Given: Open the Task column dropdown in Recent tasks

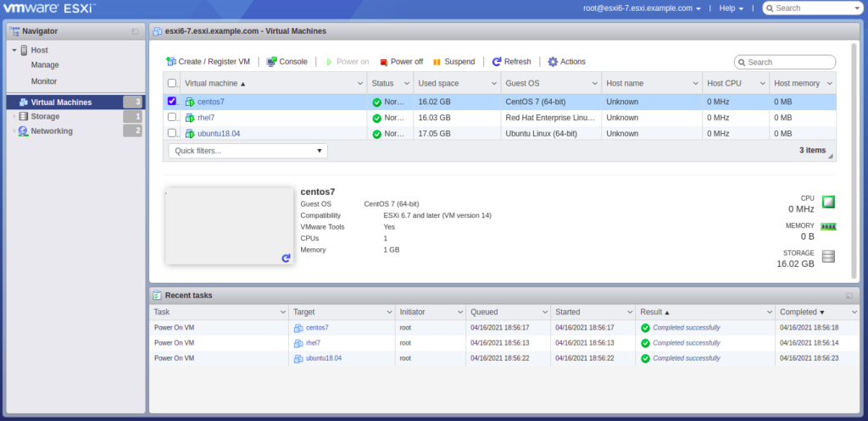Looking at the screenshot, I should pos(283,313).
